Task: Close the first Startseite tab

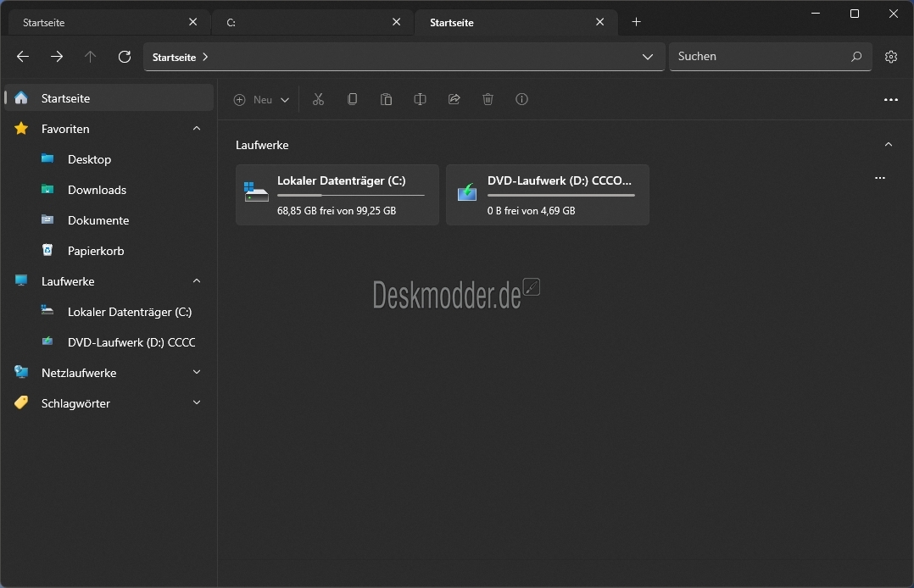Action: pos(193,22)
